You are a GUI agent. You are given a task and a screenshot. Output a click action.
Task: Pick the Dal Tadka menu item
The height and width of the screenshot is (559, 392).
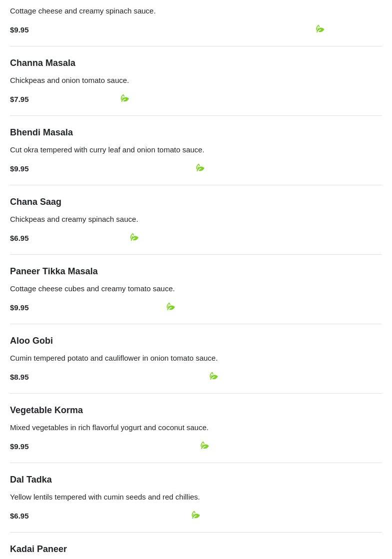coord(31,480)
